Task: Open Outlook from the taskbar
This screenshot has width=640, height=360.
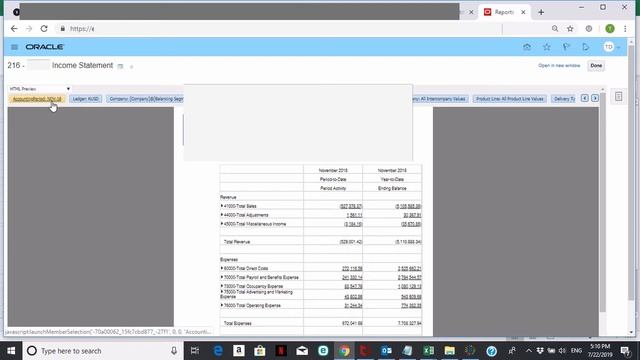Action: click(x=386, y=351)
